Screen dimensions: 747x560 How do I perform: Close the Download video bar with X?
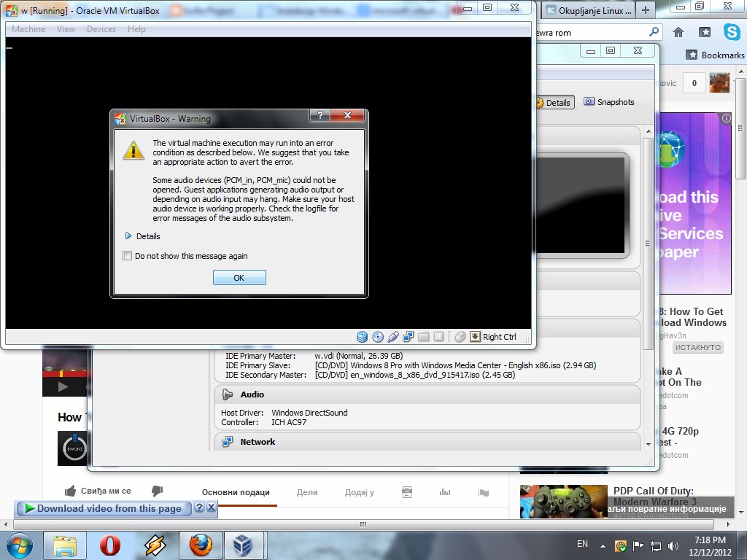coord(211,507)
